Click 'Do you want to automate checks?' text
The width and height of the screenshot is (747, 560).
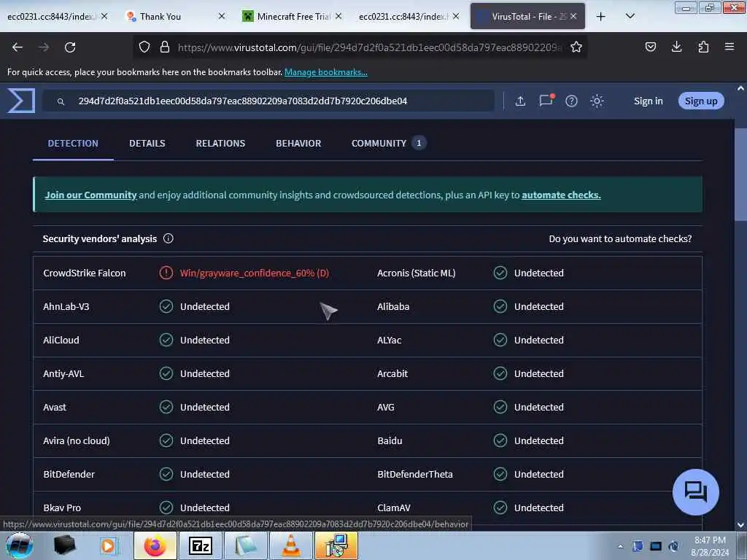620,238
